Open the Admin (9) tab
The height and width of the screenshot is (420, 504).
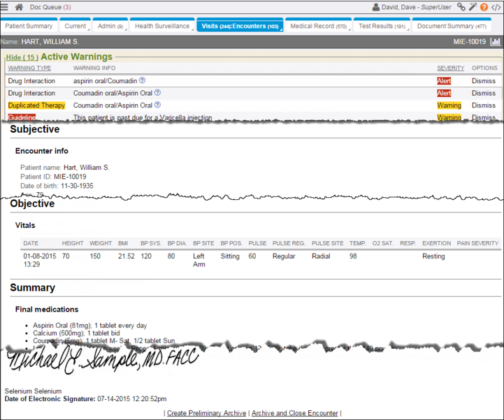click(110, 26)
